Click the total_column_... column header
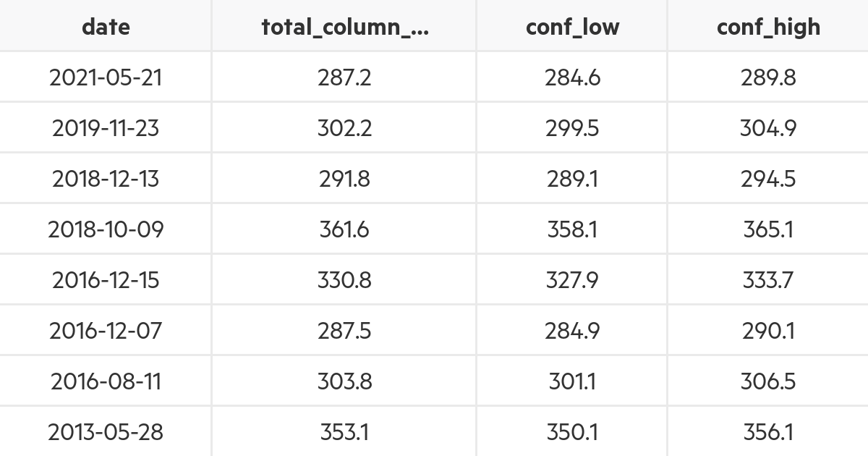Screen dimensions: 868x456 [x=344, y=27]
